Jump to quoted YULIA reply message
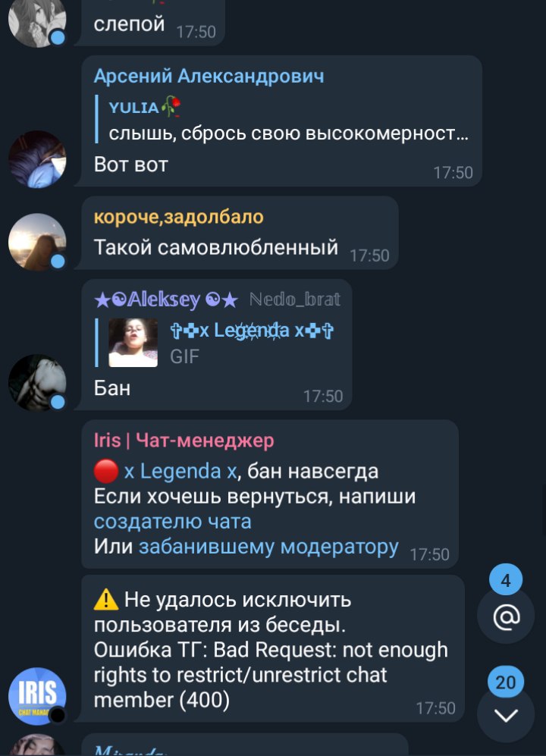This screenshot has height=756, width=546. [x=282, y=120]
